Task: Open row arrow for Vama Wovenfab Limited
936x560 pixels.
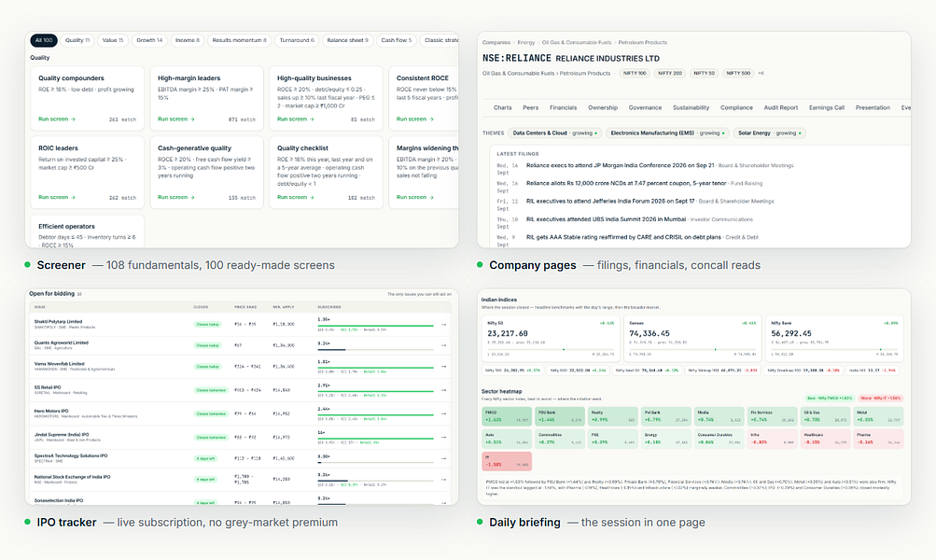Action: point(443,366)
